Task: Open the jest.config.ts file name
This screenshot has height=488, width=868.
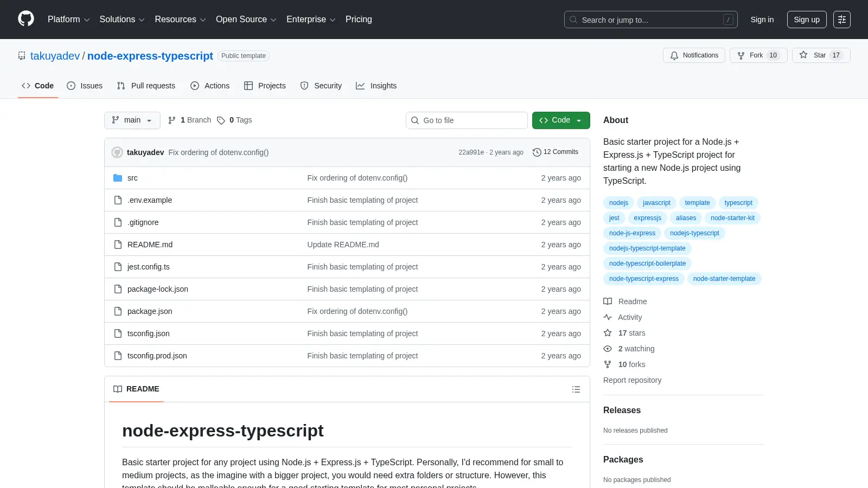Action: pyautogui.click(x=149, y=267)
